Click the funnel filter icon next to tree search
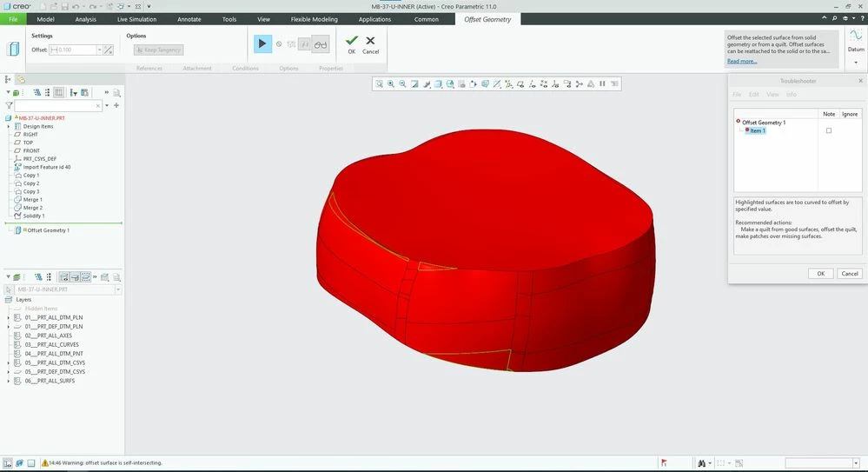The height and width of the screenshot is (472, 868). [x=9, y=105]
